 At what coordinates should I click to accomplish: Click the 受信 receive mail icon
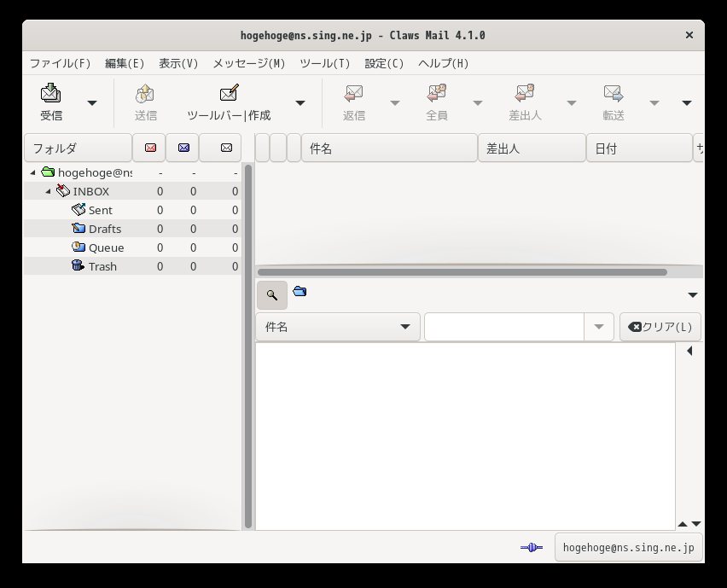click(50, 93)
